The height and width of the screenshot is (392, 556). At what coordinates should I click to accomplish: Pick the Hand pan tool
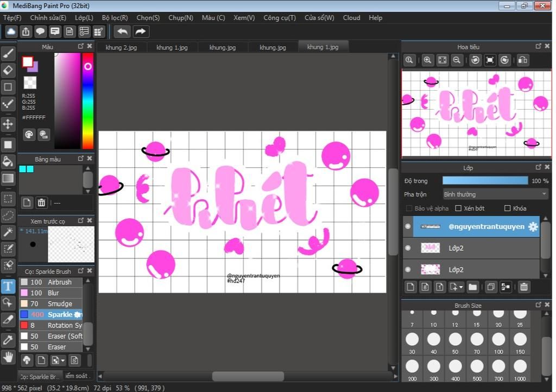[x=8, y=357]
